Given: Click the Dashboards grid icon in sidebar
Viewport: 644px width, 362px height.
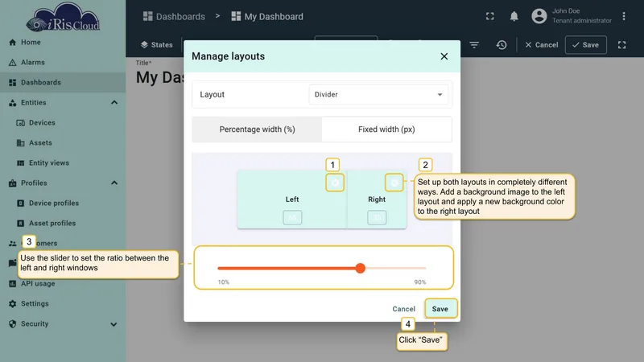Looking at the screenshot, I should 12,83.
